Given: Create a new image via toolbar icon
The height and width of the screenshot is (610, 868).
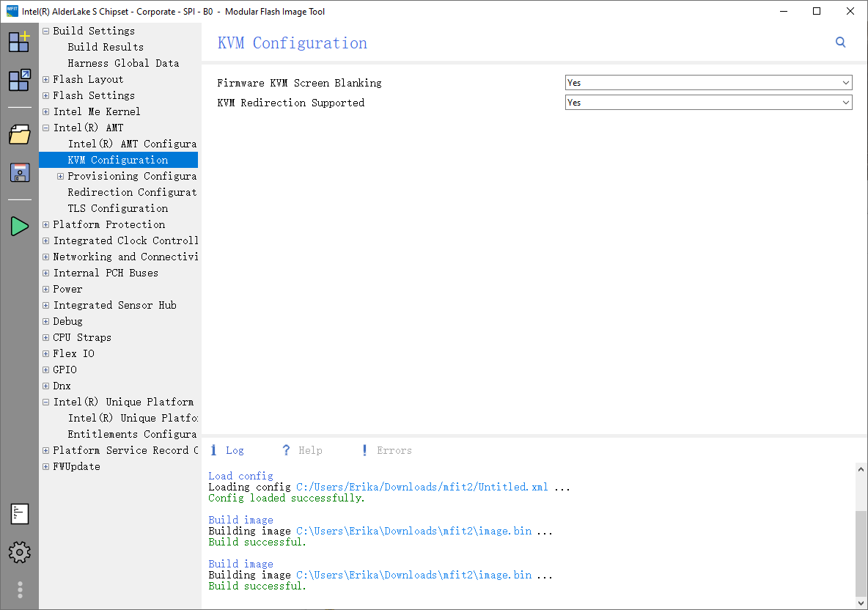Looking at the screenshot, I should click(19, 42).
